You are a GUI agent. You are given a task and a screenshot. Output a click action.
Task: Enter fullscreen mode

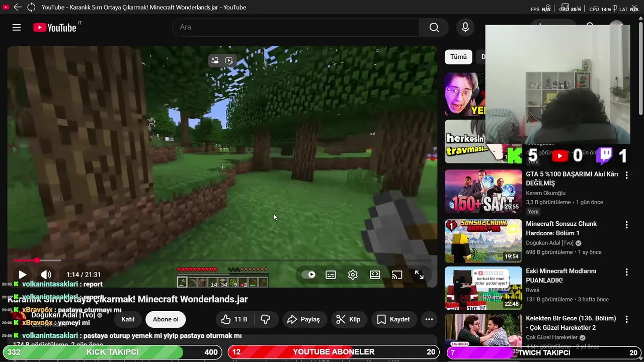pyautogui.click(x=419, y=275)
